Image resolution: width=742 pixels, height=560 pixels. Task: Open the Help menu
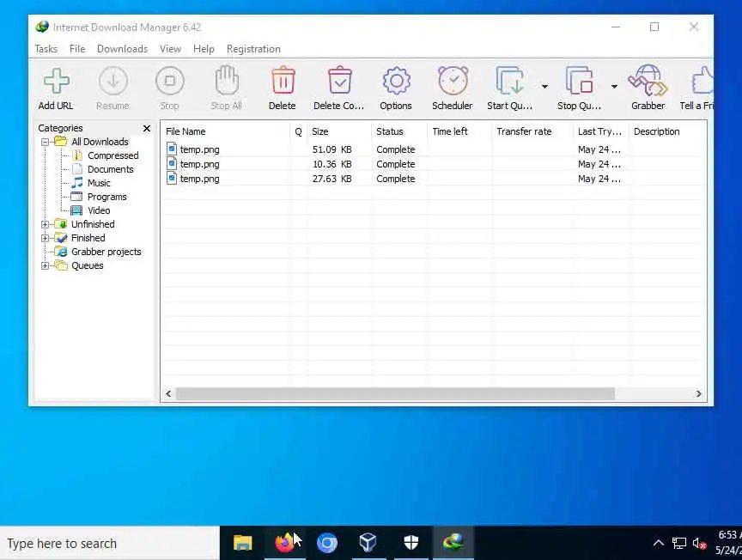[204, 49]
